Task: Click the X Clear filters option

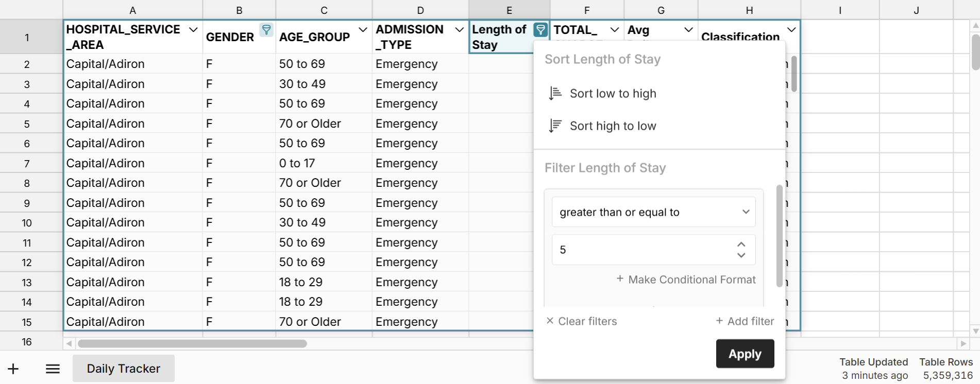Action: [x=581, y=321]
